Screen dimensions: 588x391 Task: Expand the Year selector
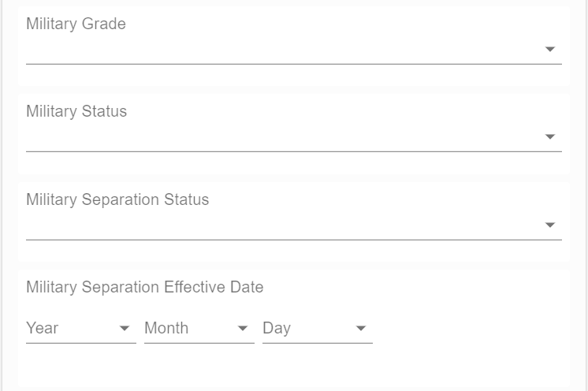click(80, 329)
